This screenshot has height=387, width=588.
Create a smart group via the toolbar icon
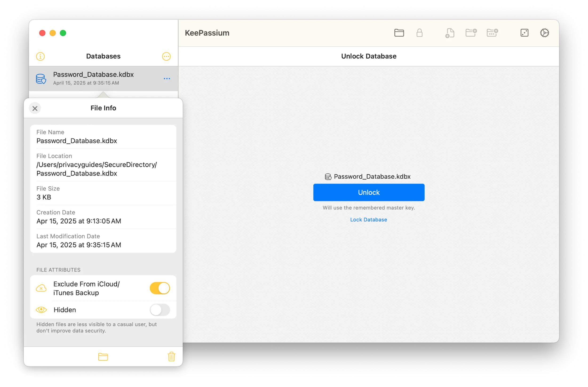coord(492,33)
